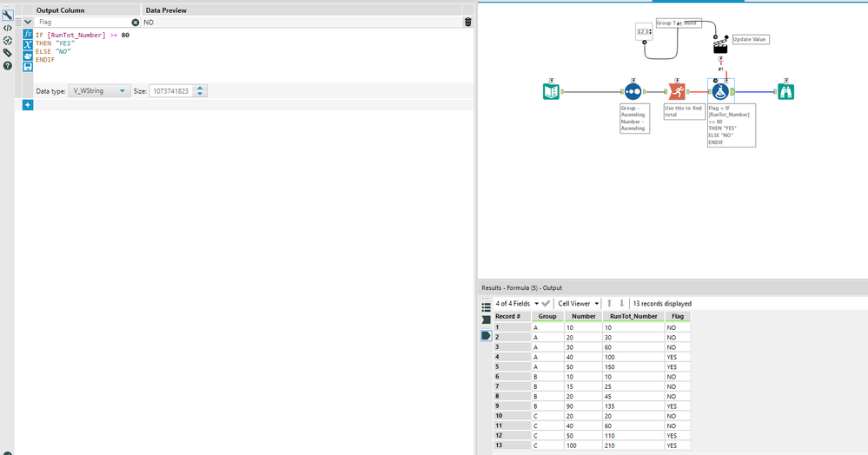The width and height of the screenshot is (868, 455).
Task: Click the Flag column header in results
Action: 678,316
